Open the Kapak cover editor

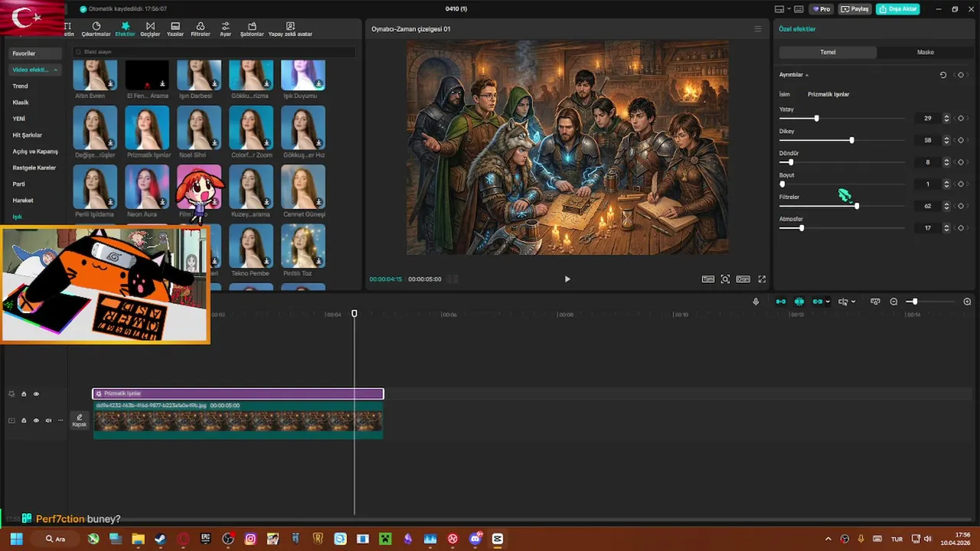pos(80,420)
